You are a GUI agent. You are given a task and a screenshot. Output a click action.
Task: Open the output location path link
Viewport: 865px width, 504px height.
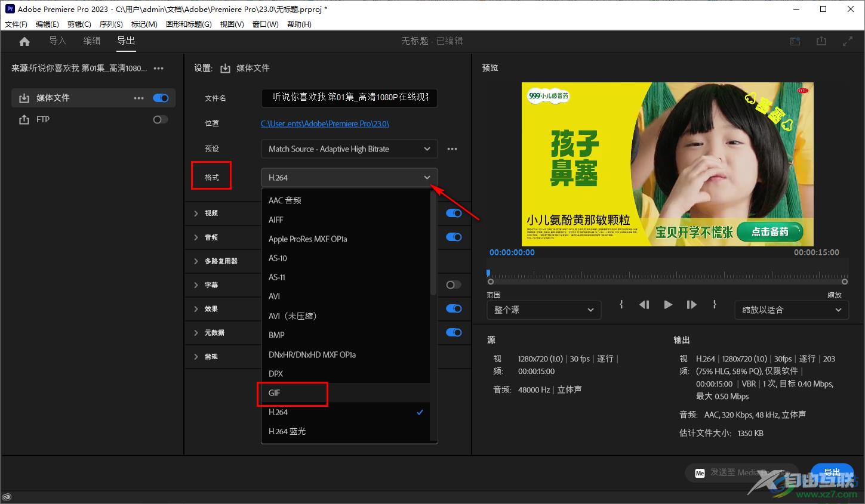click(x=325, y=123)
